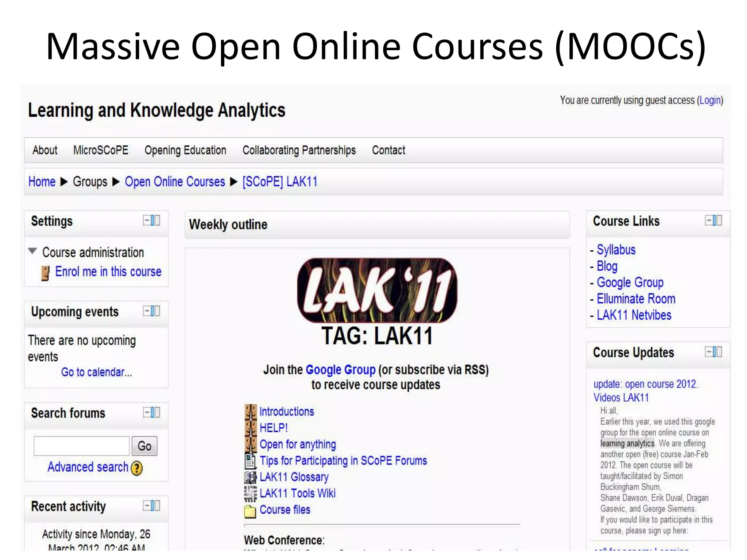Click the Tips for Participating document icon
Image resolution: width=747 pixels, height=560 pixels.
250,461
